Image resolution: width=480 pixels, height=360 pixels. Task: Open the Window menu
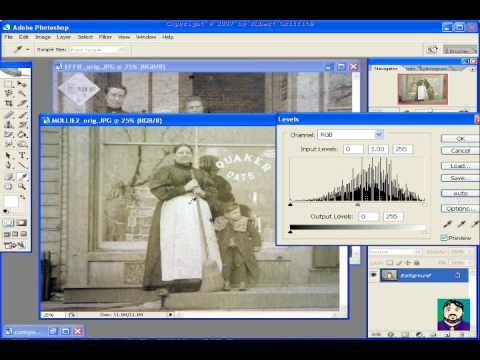146,37
